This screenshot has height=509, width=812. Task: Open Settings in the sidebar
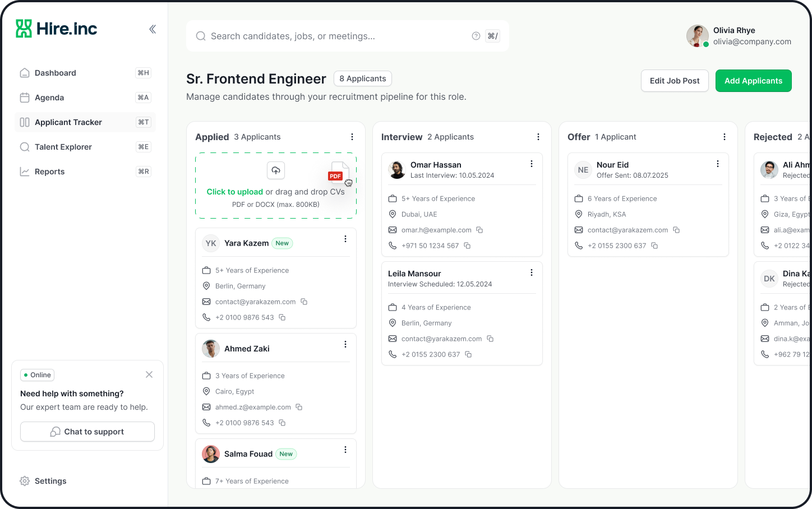pos(50,481)
